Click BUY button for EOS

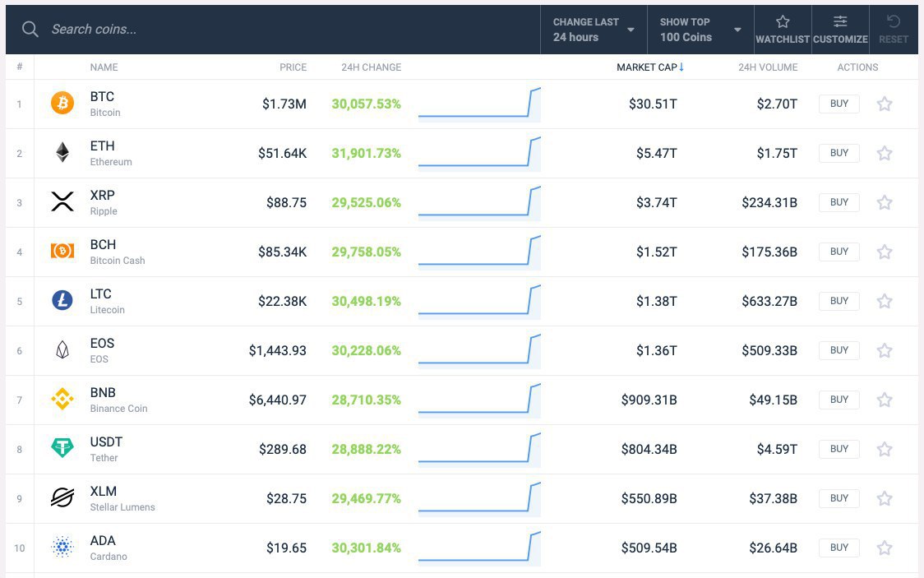(839, 350)
